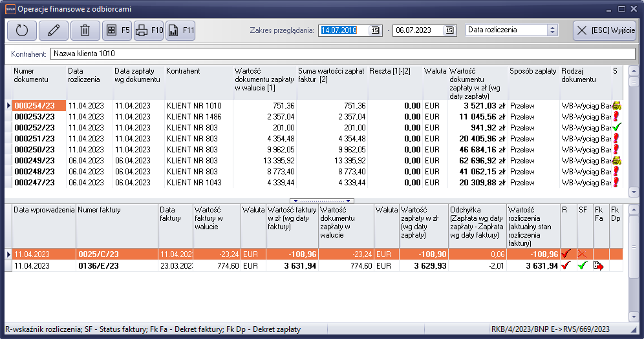Click the trash can Delete button

pos(85,30)
